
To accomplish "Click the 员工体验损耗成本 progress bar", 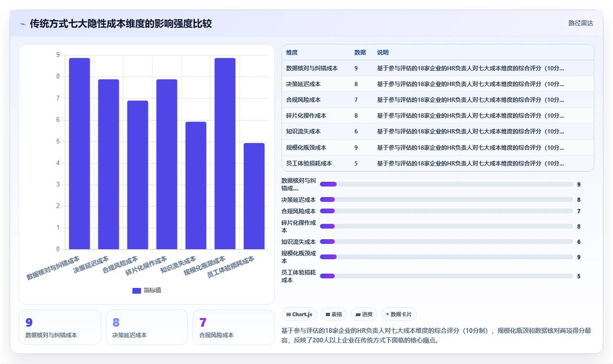I will tap(446, 276).
